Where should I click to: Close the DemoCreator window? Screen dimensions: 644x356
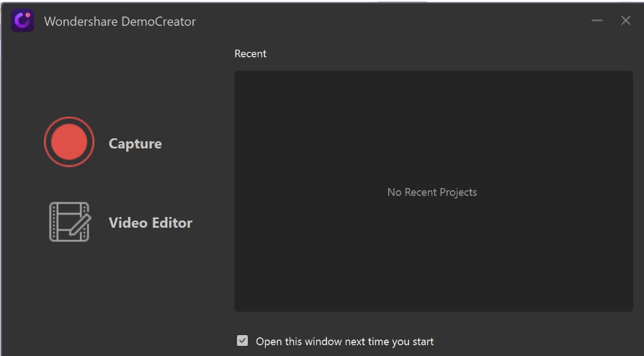tap(625, 20)
